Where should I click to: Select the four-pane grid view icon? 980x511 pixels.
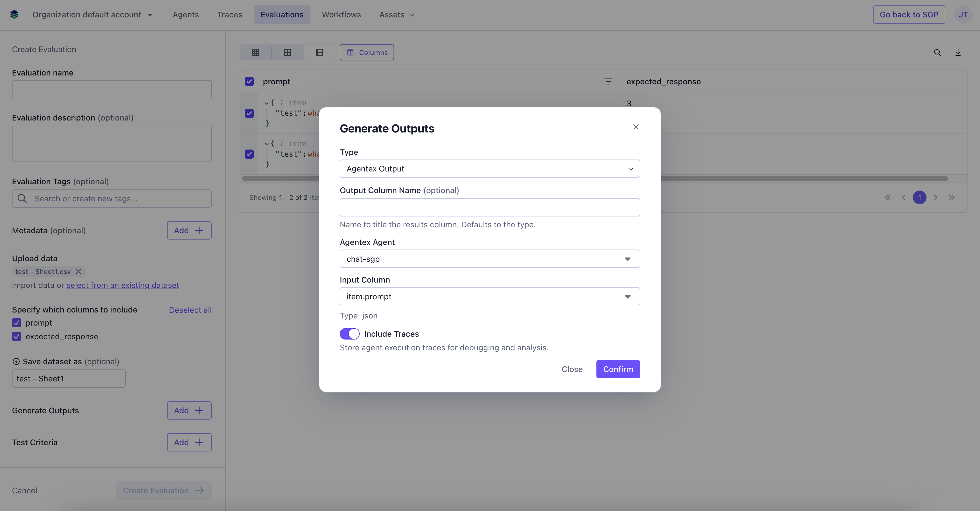coord(288,52)
